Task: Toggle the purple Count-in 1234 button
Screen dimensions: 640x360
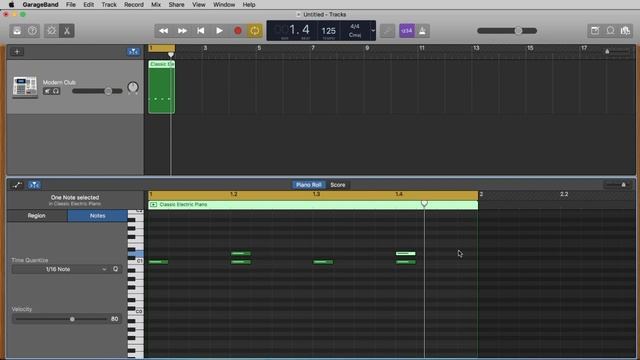Action: [407, 31]
